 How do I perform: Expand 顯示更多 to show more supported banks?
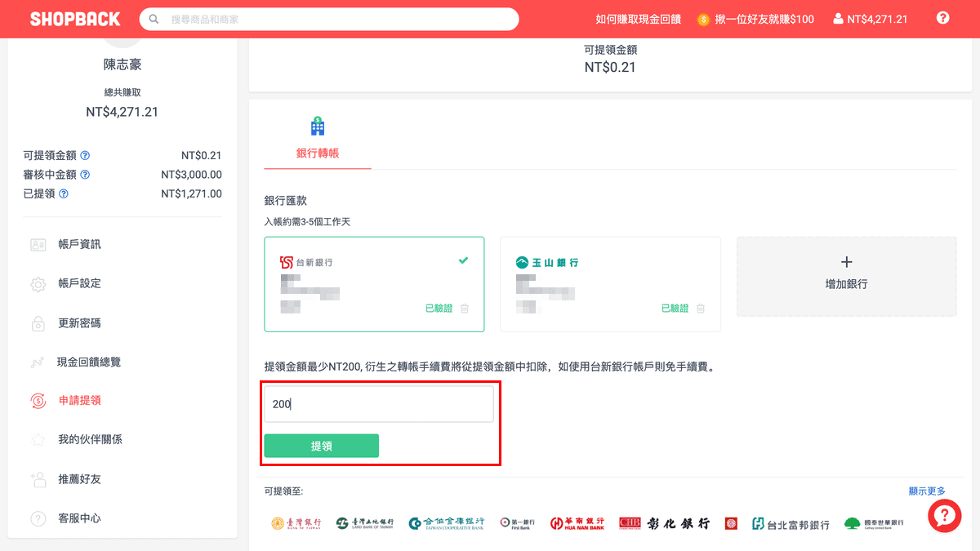927,490
